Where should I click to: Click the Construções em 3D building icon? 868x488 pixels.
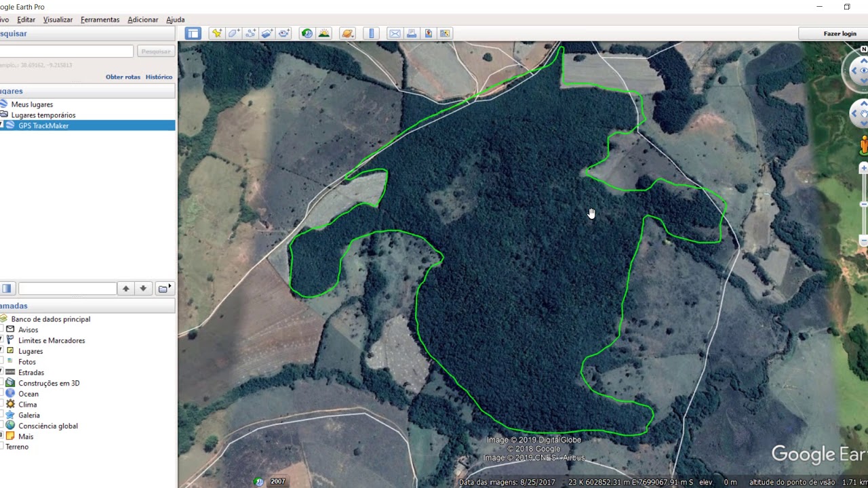pyautogui.click(x=10, y=383)
